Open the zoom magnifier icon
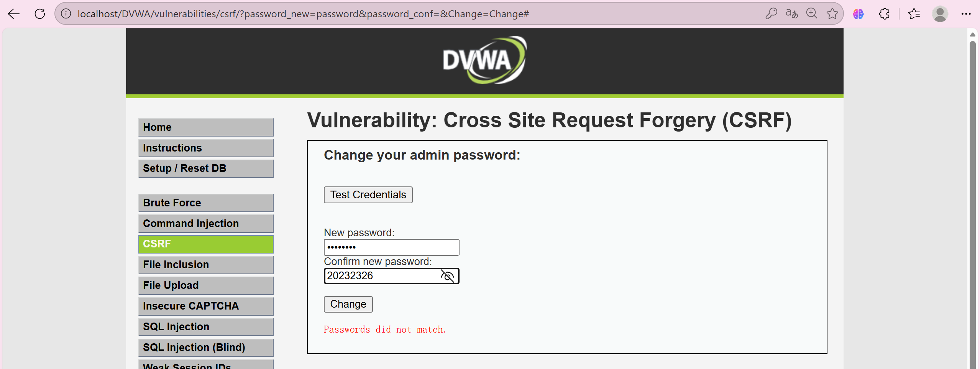980x369 pixels. click(812, 14)
